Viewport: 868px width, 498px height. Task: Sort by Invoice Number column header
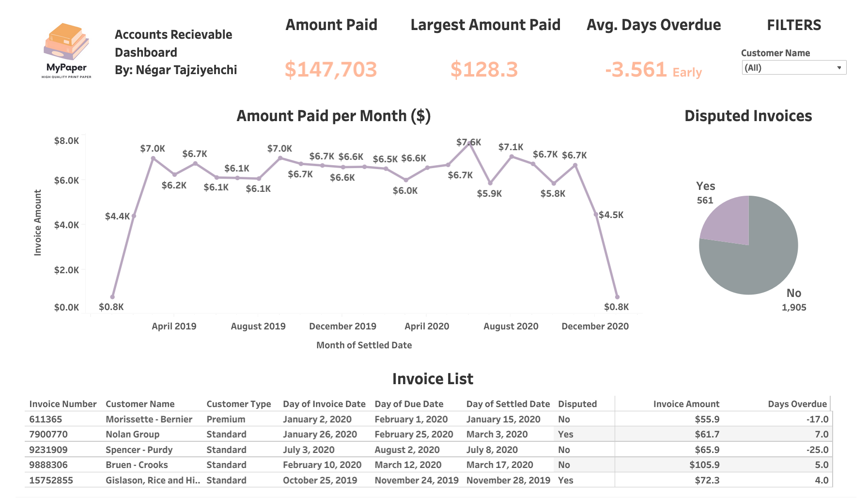(x=63, y=404)
